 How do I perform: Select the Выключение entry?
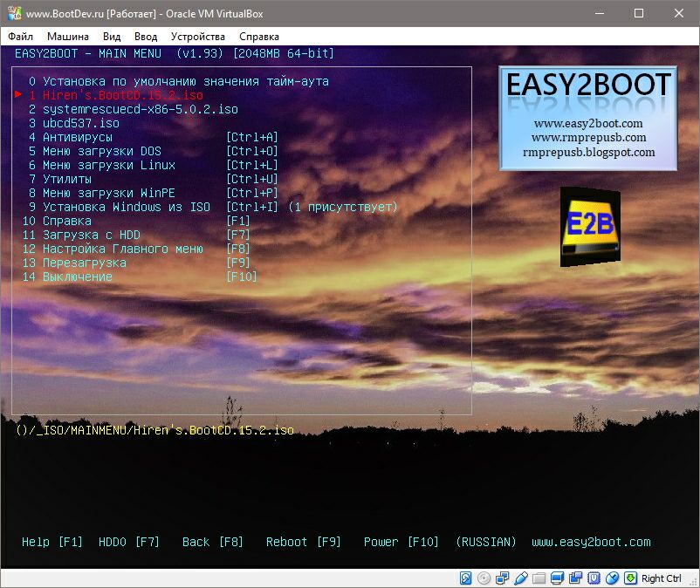67,277
